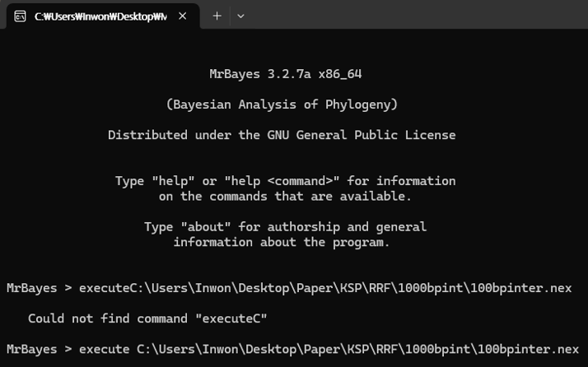The width and height of the screenshot is (588, 367).
Task: Click the '(Bayesian Analysis of Phylogeny)' line
Action: (282, 105)
